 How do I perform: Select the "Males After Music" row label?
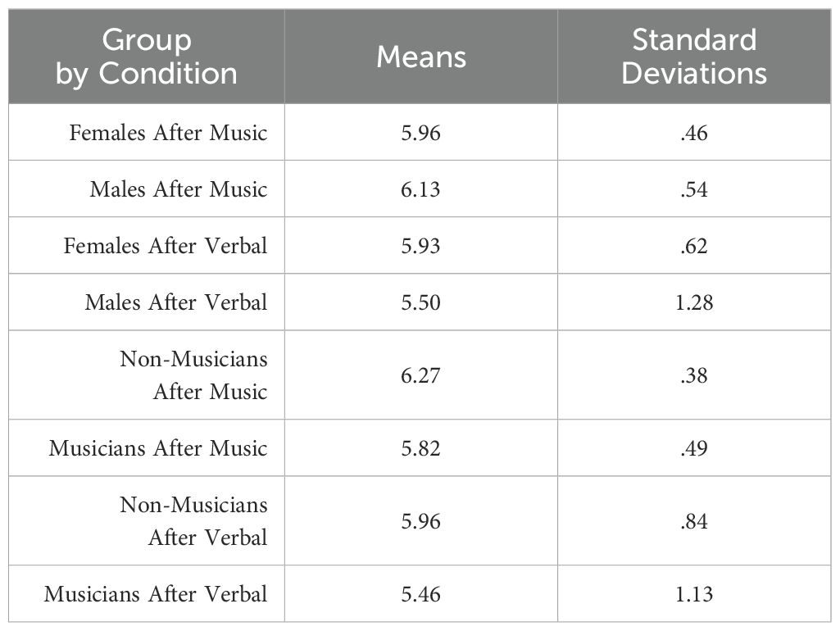[x=179, y=189]
